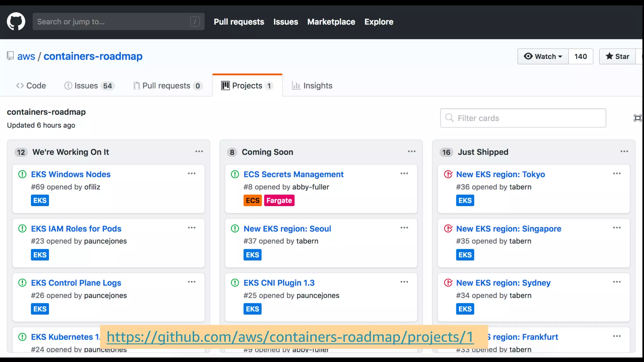Focus the Search or jump to field
The height and width of the screenshot is (362, 644).
[119, 22]
